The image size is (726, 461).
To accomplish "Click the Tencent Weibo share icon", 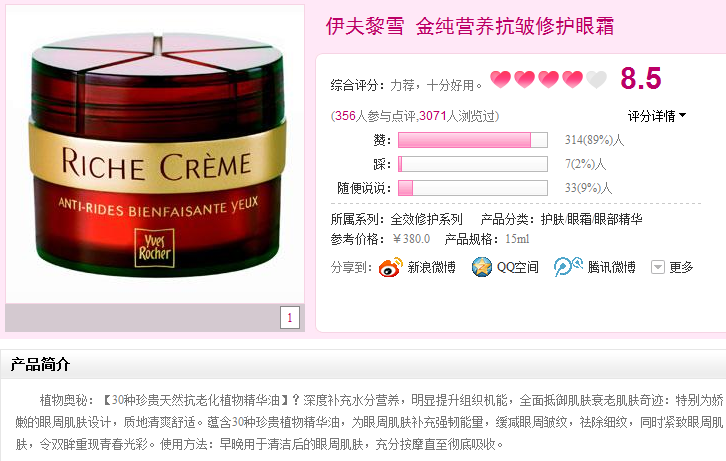I will pos(568,267).
